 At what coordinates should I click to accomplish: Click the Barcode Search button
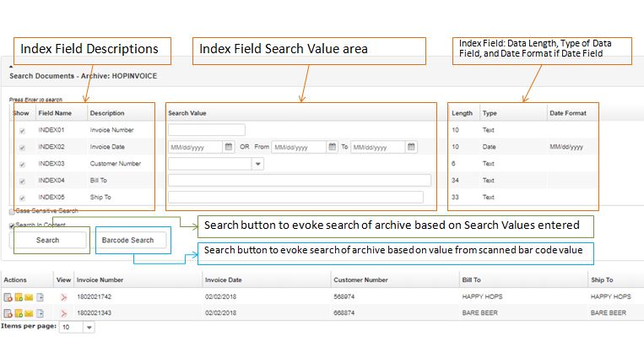click(127, 241)
